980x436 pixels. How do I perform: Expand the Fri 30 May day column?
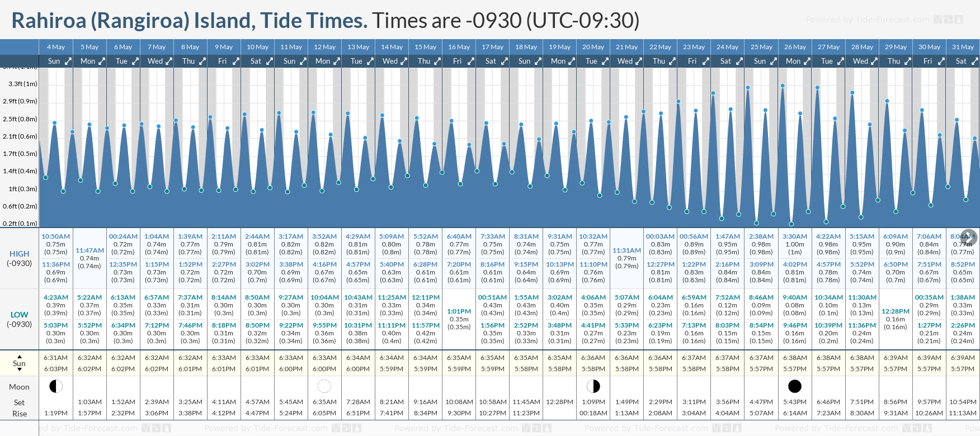pyautogui.click(x=941, y=61)
